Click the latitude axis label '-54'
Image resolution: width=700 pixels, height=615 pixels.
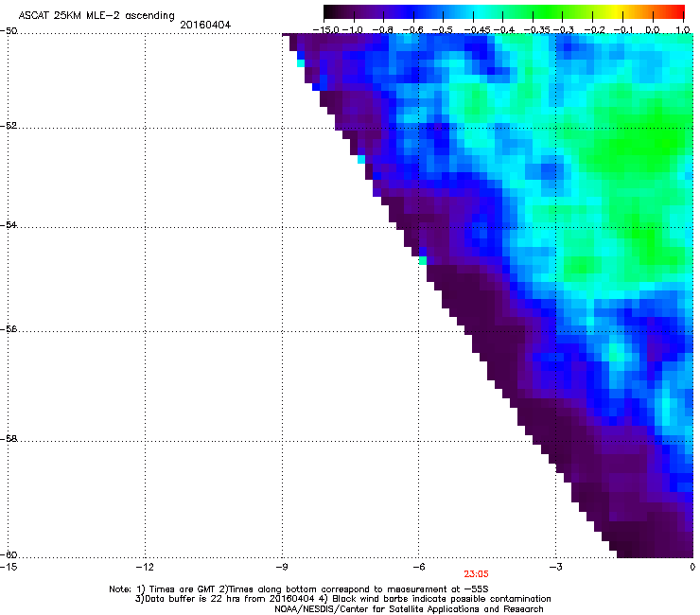(x=9, y=224)
